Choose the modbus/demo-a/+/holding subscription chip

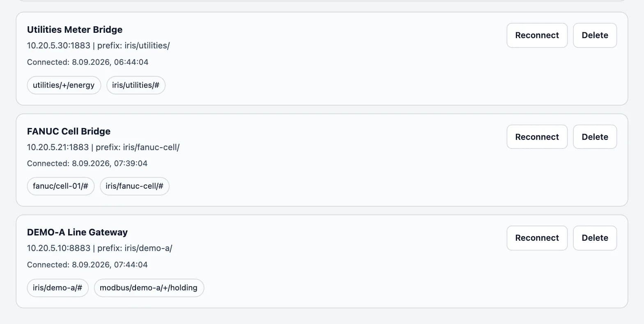(x=149, y=288)
